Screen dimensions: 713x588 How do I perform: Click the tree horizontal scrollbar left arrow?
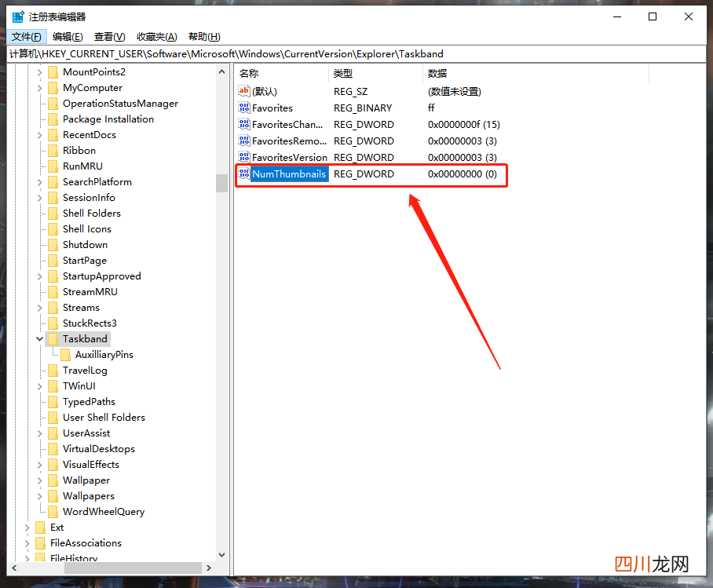[14, 568]
